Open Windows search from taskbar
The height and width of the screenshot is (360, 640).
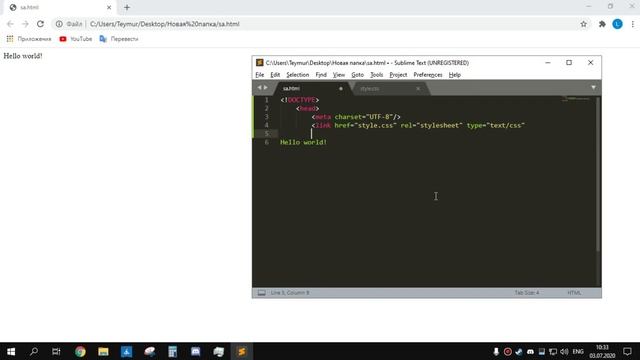[34, 351]
